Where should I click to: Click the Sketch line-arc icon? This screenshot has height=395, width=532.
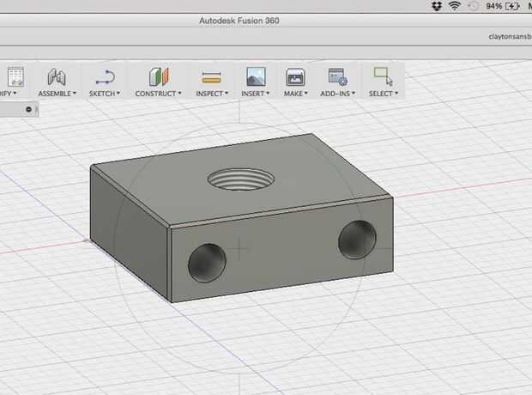106,76
